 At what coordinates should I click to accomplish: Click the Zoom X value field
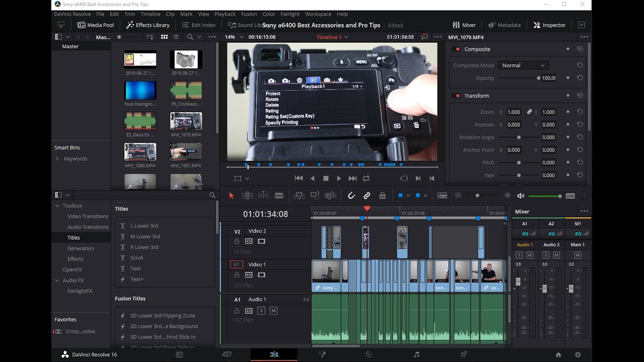pyautogui.click(x=514, y=112)
